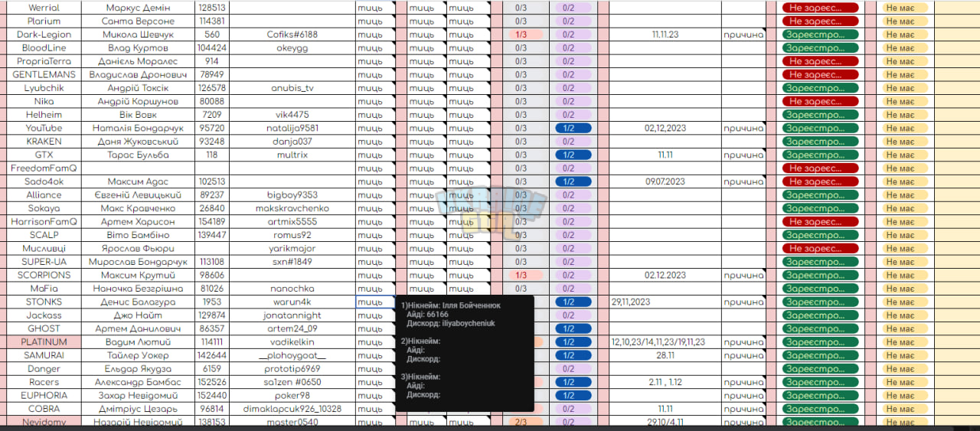980x431 pixels.
Task: Click the ProprіaTerra name cell
Action: [44, 61]
